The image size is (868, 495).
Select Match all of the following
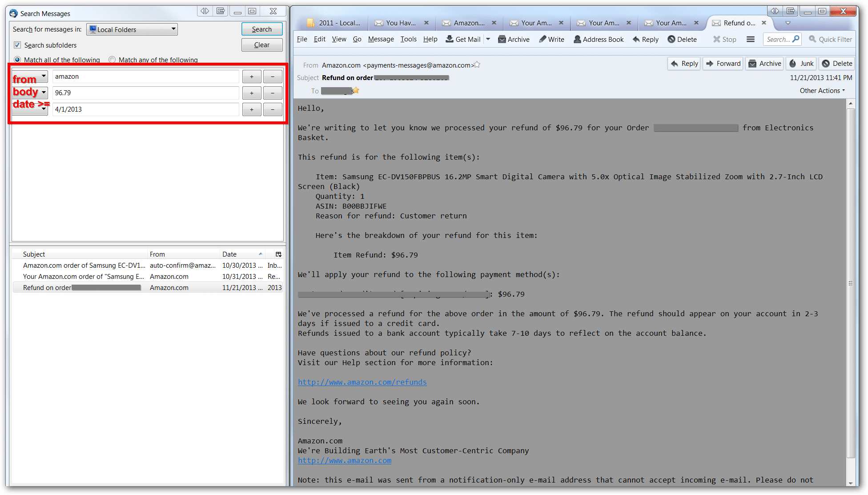pos(17,60)
